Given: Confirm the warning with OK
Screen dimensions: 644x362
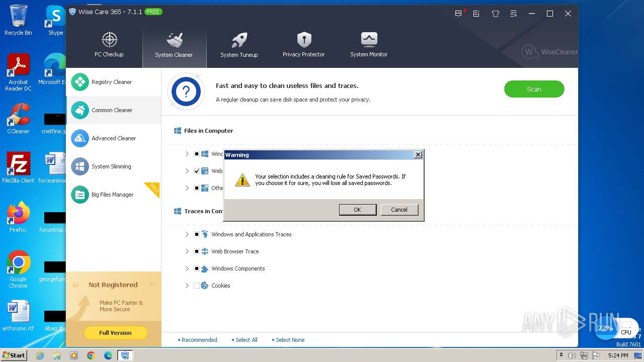Looking at the screenshot, I should [357, 210].
